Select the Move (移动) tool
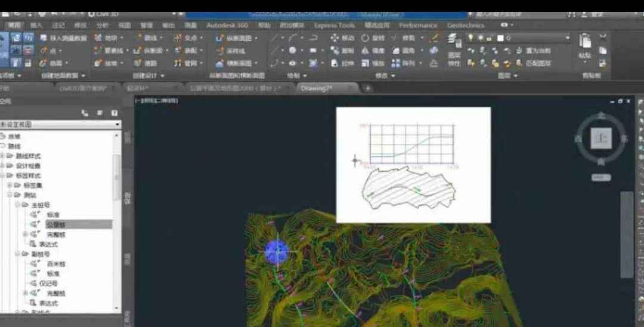 [x=342, y=38]
